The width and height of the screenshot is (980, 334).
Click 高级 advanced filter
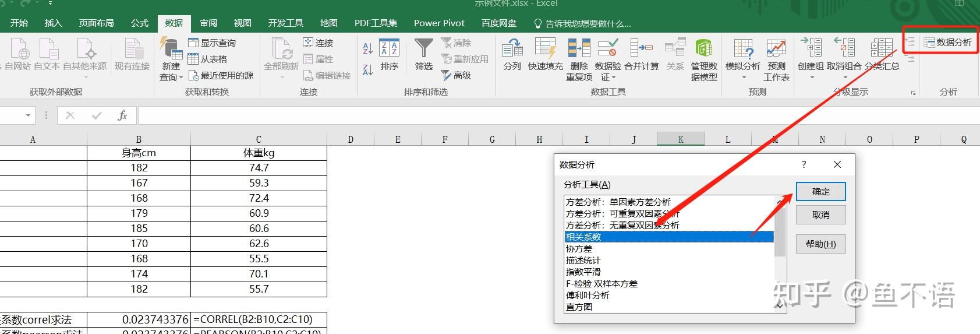[x=456, y=75]
